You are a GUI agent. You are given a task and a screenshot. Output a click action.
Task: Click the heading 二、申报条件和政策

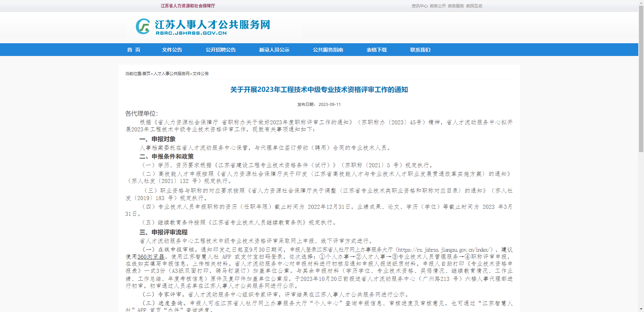(166, 157)
